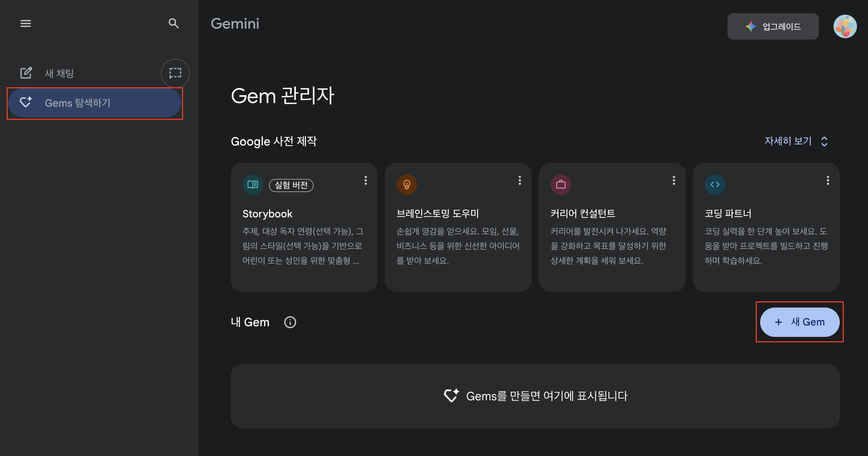
Task: Open 커리어 컨설턴트 card options menu
Action: tap(674, 180)
